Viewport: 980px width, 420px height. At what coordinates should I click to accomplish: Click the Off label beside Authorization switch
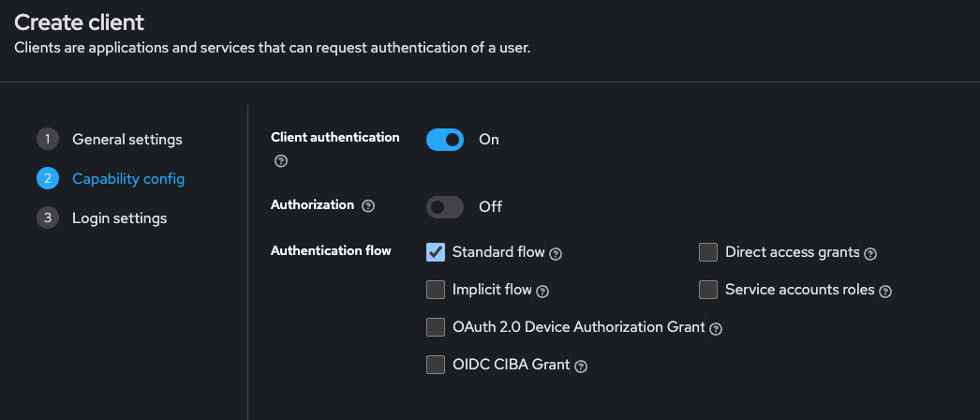pyautogui.click(x=491, y=207)
